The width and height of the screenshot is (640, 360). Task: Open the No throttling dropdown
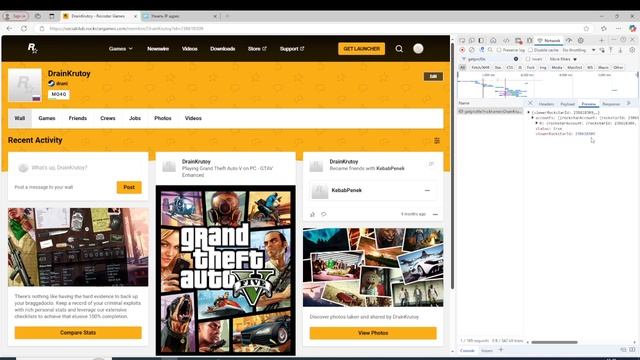tap(579, 50)
